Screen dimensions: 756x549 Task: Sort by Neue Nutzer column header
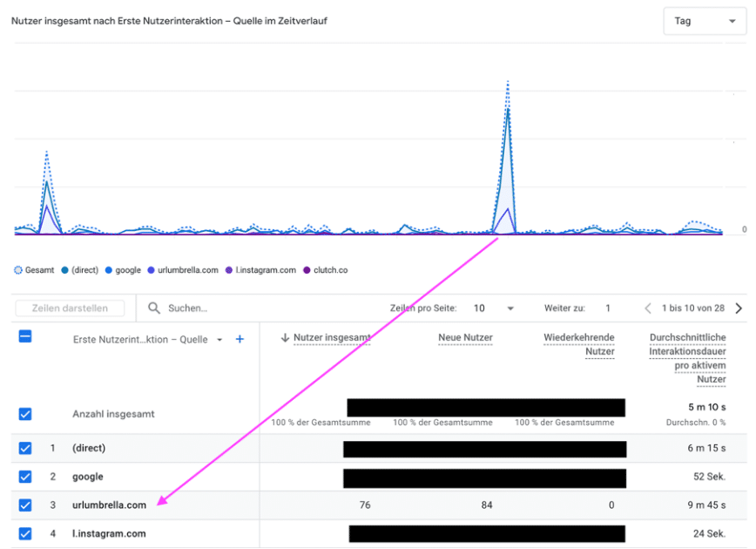click(465, 338)
